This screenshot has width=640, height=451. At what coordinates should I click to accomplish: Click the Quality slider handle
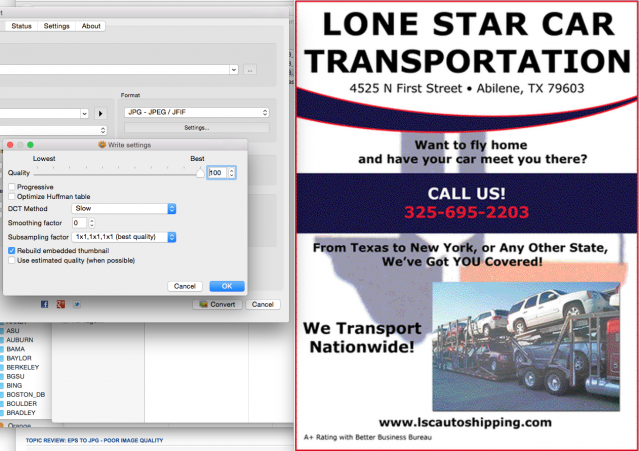pos(200,173)
